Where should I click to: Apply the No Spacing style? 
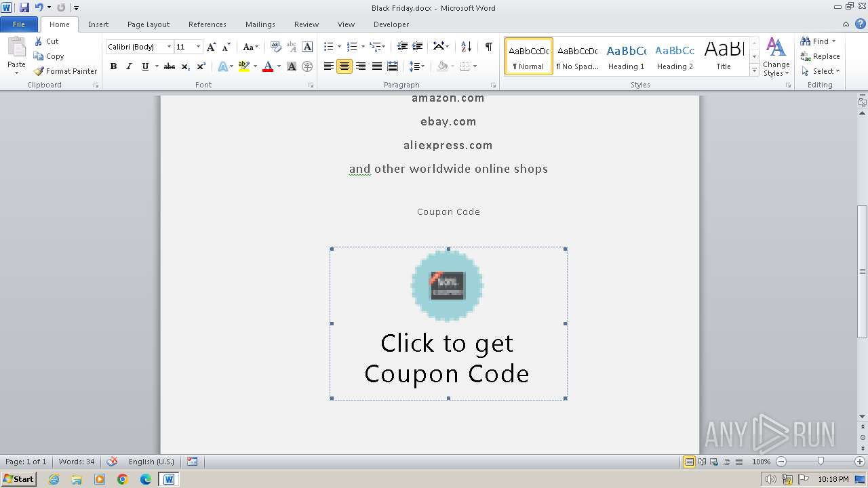577,56
